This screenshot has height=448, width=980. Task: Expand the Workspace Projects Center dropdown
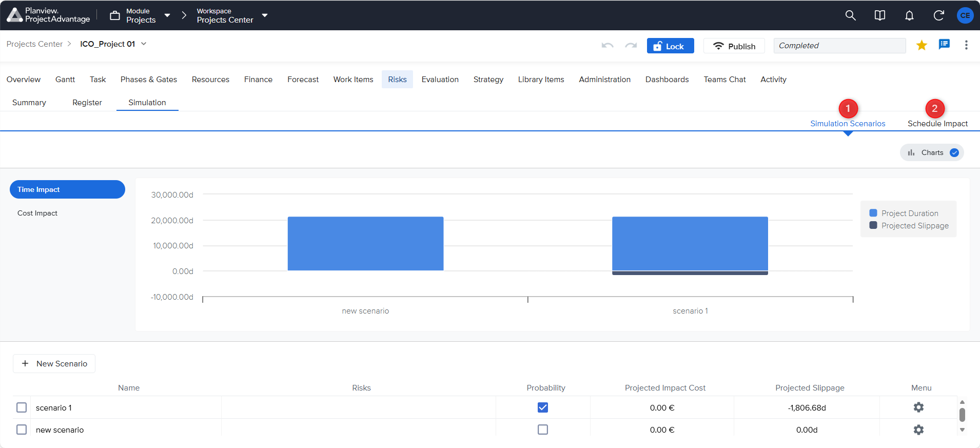265,15
